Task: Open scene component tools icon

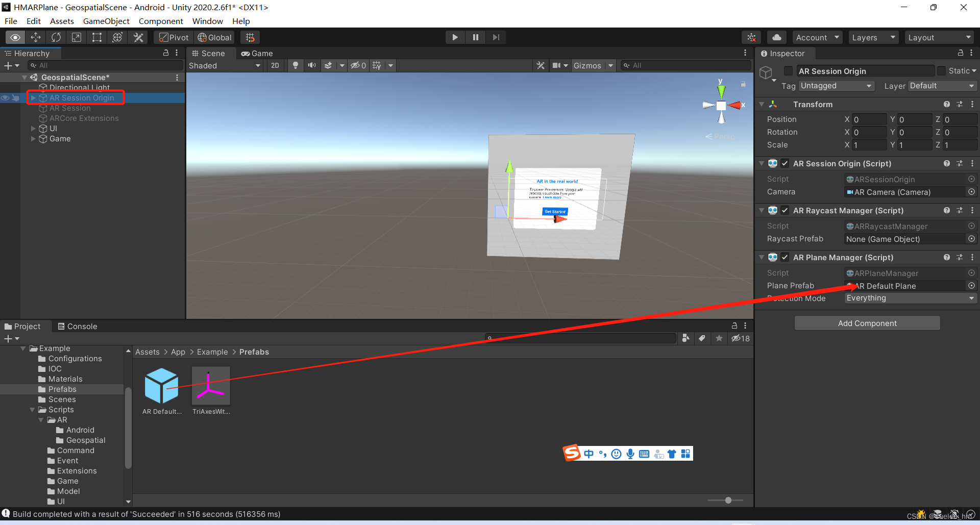Action: pos(541,65)
